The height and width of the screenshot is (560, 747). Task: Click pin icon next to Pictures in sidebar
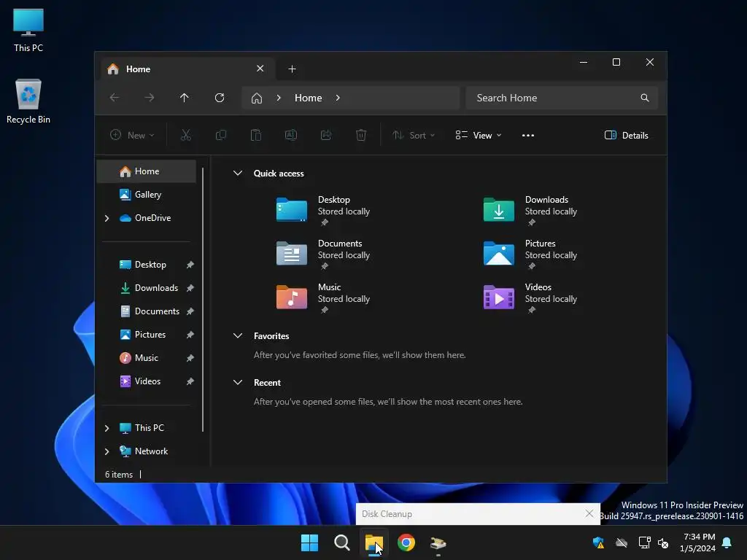[190, 335]
